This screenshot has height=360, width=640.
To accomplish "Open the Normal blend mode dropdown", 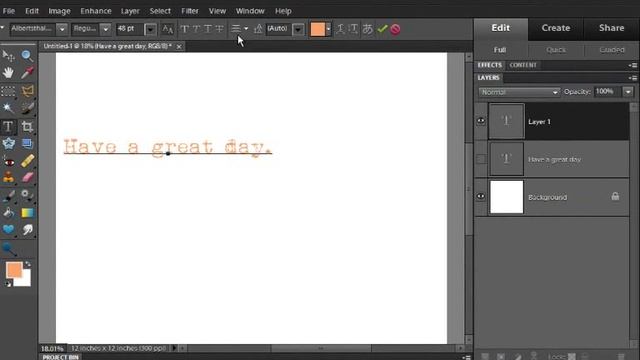I will pyautogui.click(x=519, y=92).
